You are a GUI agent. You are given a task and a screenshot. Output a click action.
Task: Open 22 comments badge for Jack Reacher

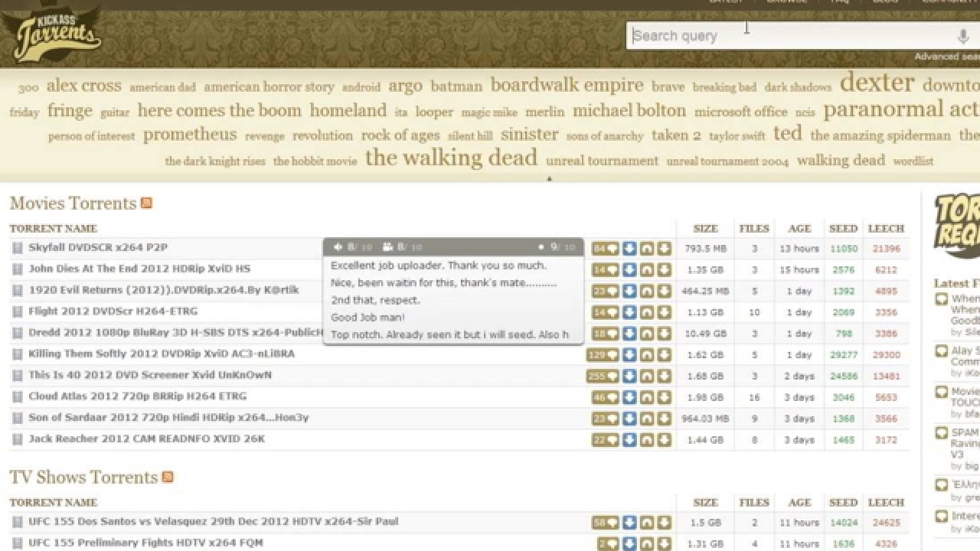point(605,440)
